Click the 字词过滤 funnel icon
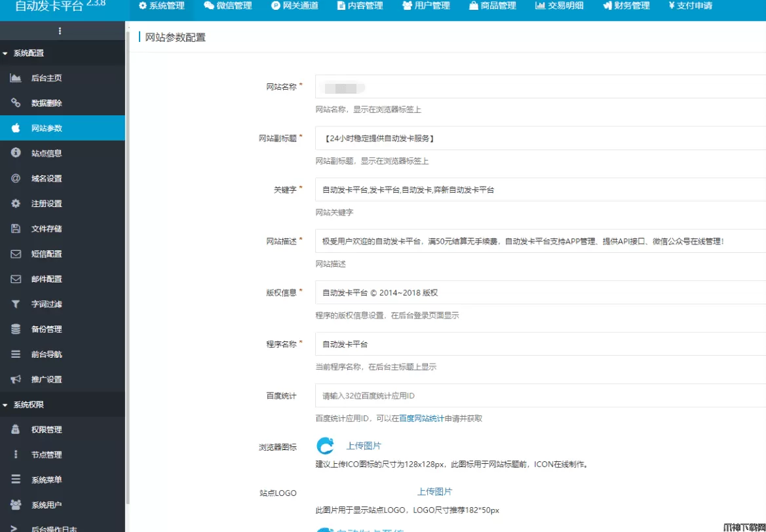766x532 pixels. 16,304
